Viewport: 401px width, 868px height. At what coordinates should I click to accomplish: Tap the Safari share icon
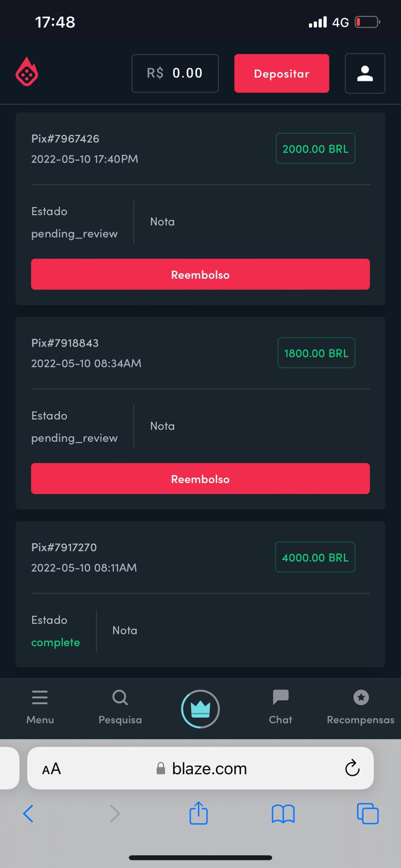point(199,813)
